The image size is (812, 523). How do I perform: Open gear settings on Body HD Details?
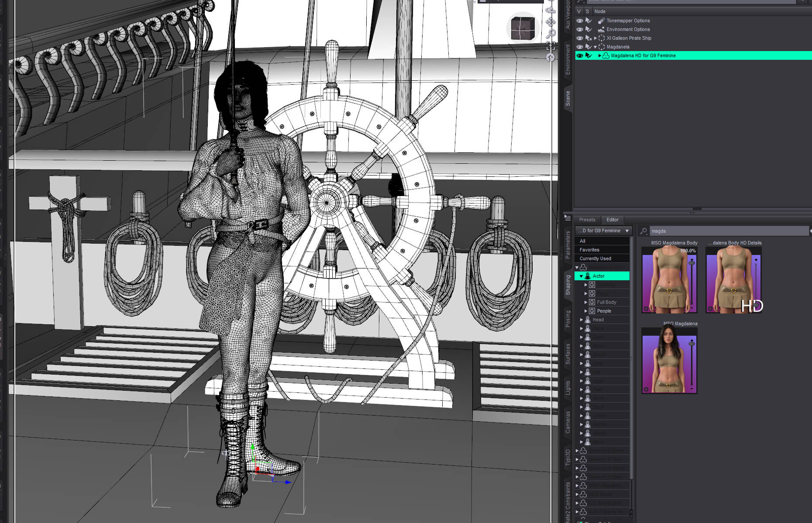[x=711, y=309]
